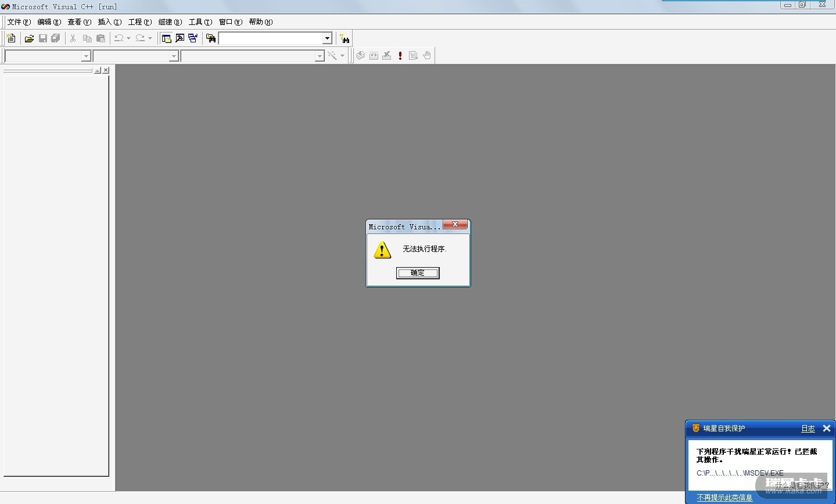Click the red exclamation Execute Program icon
The width and height of the screenshot is (836, 504).
pos(400,56)
